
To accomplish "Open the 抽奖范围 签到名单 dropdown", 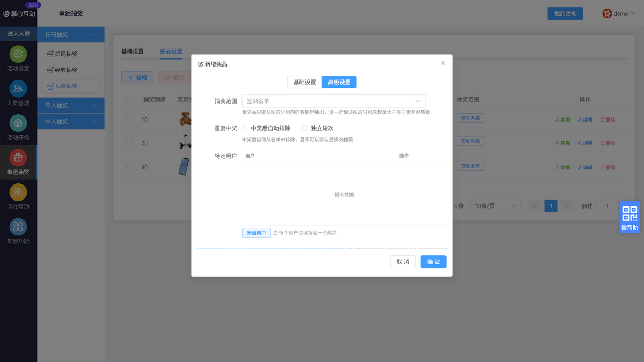I will [x=334, y=101].
